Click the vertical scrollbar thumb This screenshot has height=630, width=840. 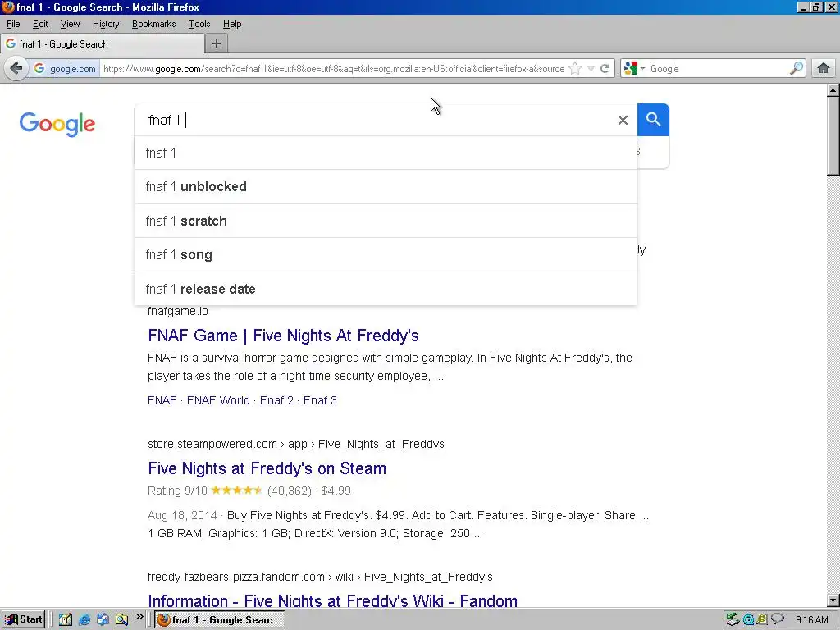click(833, 135)
